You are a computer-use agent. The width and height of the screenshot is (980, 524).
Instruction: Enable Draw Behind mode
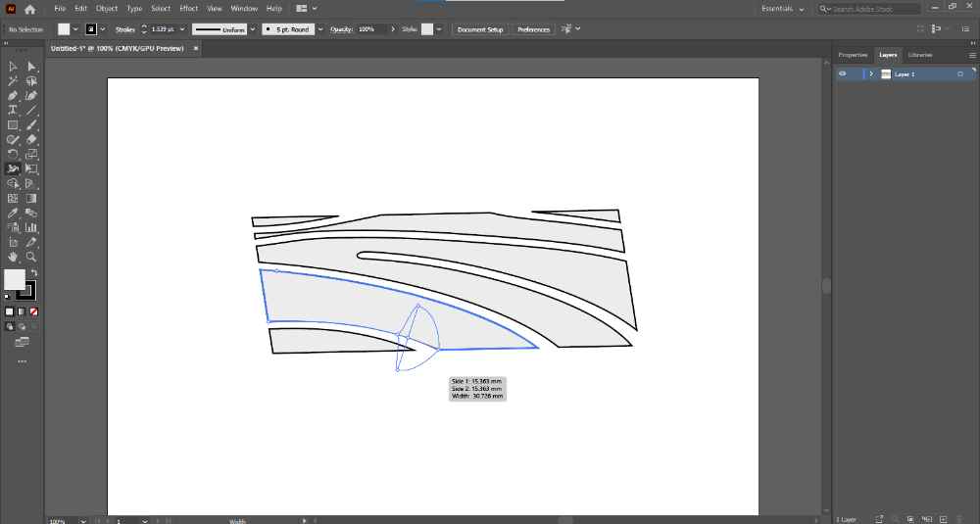click(x=22, y=326)
